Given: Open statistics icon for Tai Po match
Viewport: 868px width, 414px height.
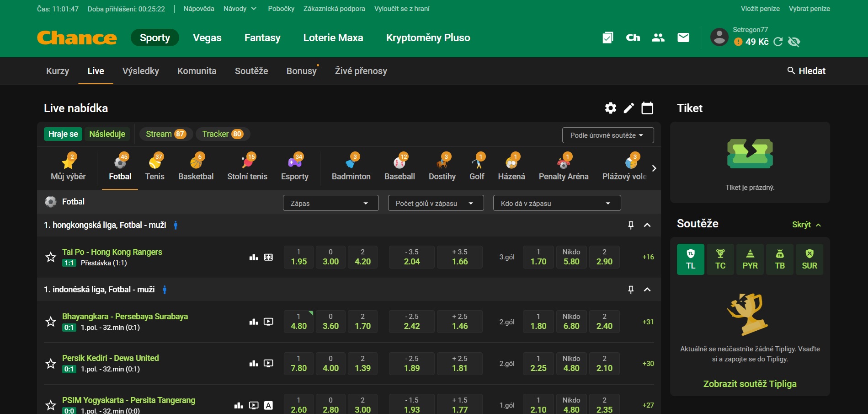Looking at the screenshot, I should (x=254, y=257).
